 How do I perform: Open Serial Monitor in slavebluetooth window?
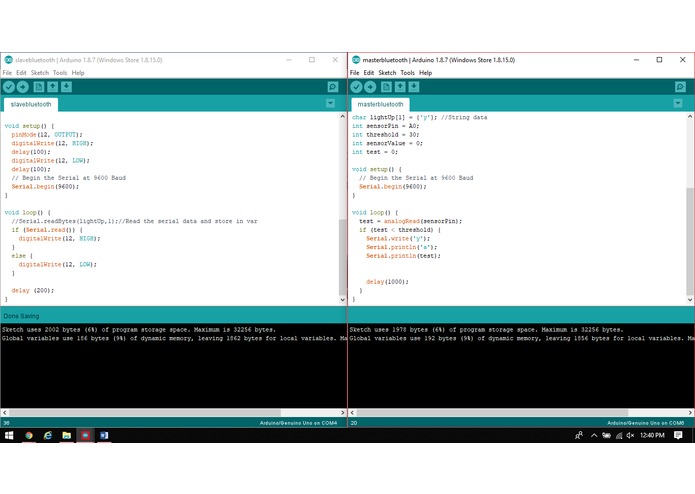333,87
